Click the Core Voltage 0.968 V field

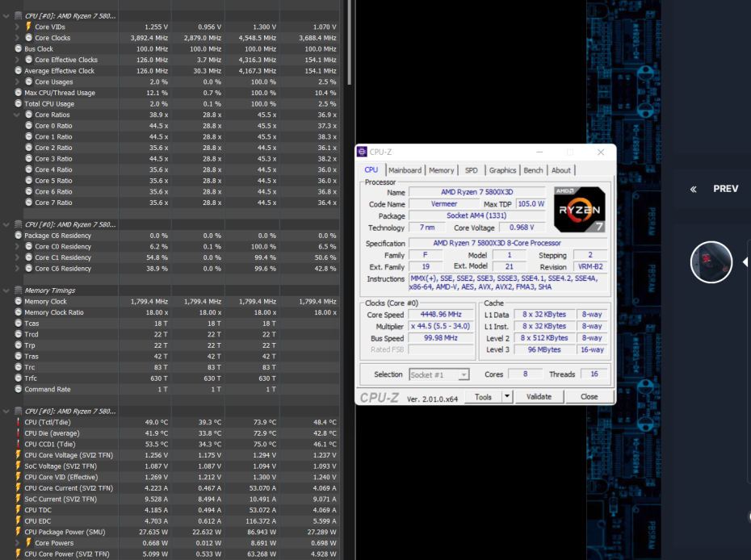[522, 228]
